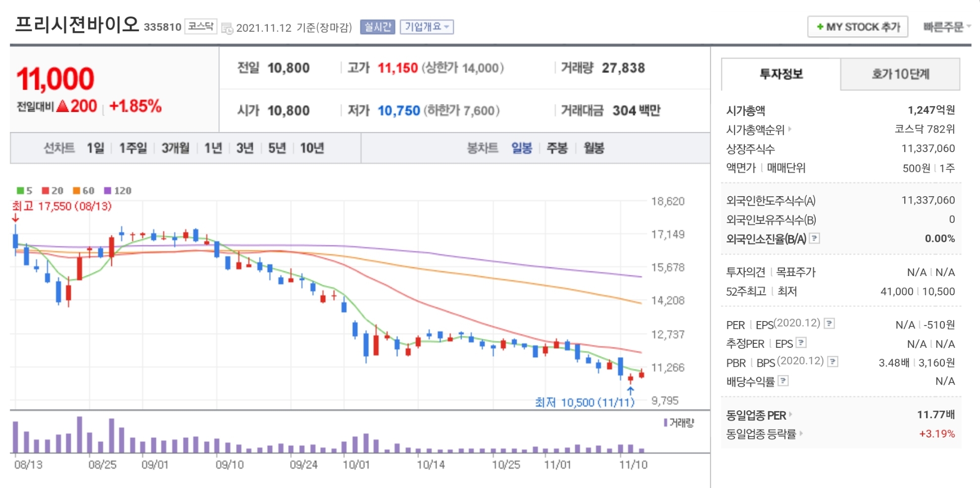Open help icon next to 배당수익률

click(783, 380)
